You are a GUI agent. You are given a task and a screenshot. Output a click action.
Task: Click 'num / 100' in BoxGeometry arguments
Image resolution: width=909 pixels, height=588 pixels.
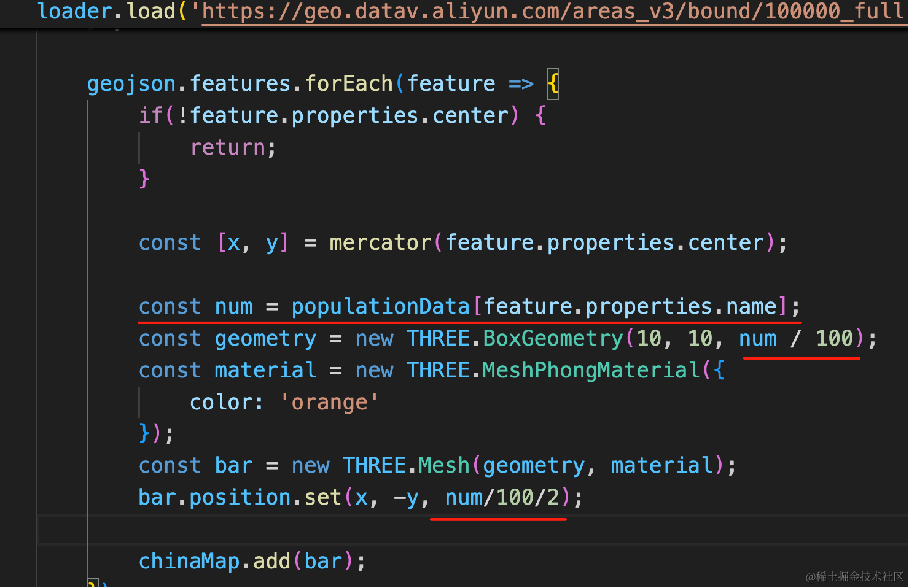(x=797, y=338)
